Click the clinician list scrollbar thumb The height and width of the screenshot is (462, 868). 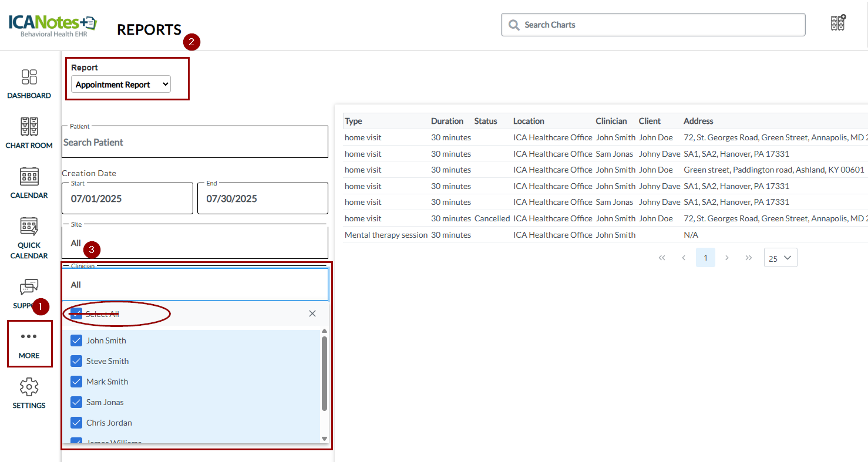[324, 373]
